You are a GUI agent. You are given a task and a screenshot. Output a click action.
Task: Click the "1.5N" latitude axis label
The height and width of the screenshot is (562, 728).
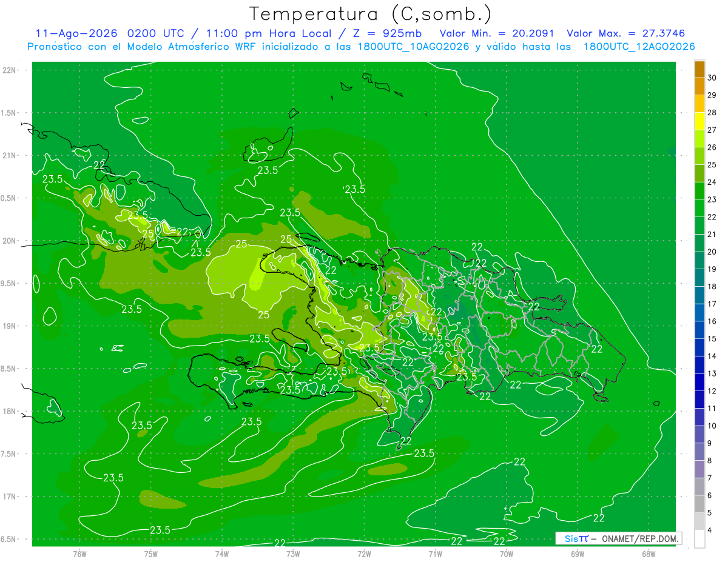(9, 113)
